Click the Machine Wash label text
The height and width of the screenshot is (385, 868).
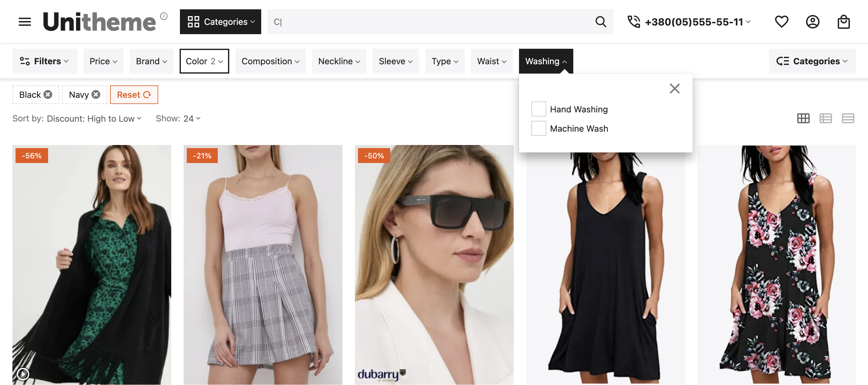click(579, 129)
